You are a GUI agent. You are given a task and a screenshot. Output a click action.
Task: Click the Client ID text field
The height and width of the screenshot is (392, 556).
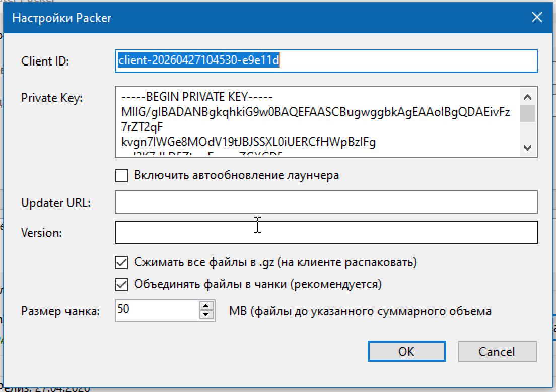pos(326,61)
